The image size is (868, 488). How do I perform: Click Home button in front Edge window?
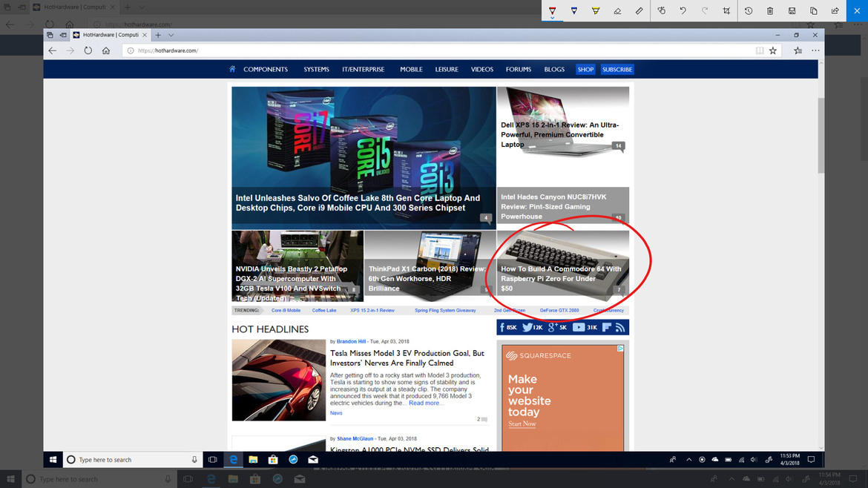click(106, 50)
